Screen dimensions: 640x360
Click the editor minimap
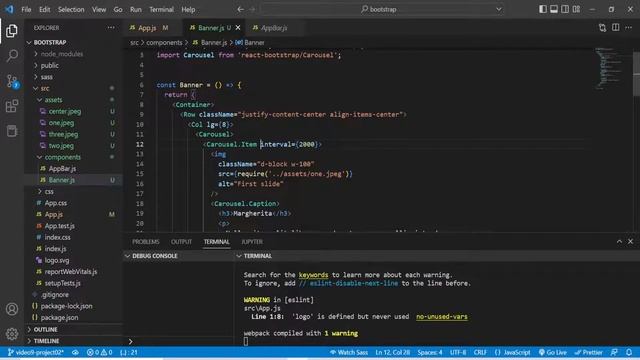pyautogui.click(x=610, y=69)
